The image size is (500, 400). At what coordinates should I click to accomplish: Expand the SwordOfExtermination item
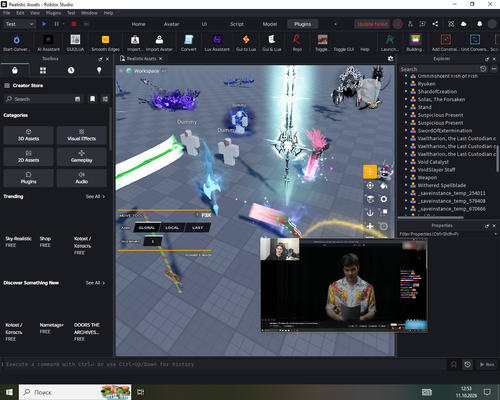coord(406,131)
